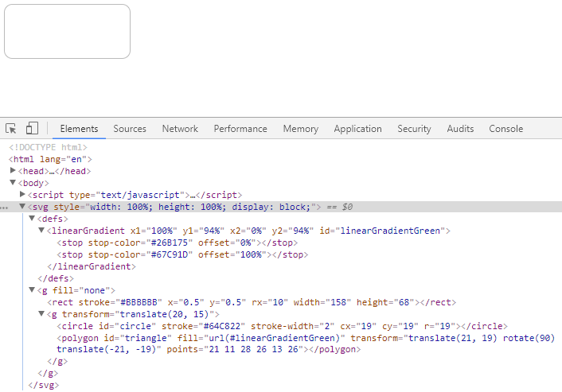Open the Network tab
Image resolution: width=562 pixels, height=392 pixels.
180,129
